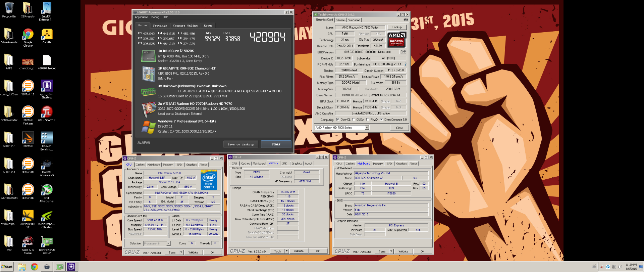
Task: Click the network tray icon
Action: [614, 267]
